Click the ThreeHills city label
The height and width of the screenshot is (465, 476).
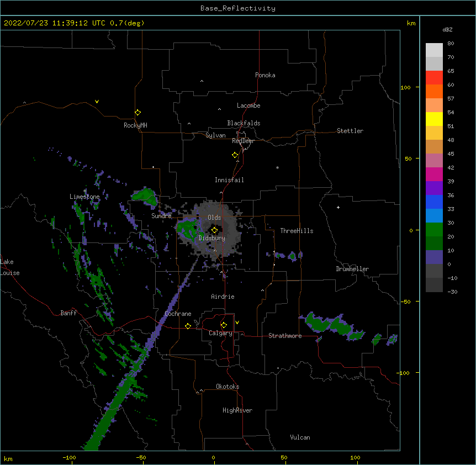click(x=297, y=231)
